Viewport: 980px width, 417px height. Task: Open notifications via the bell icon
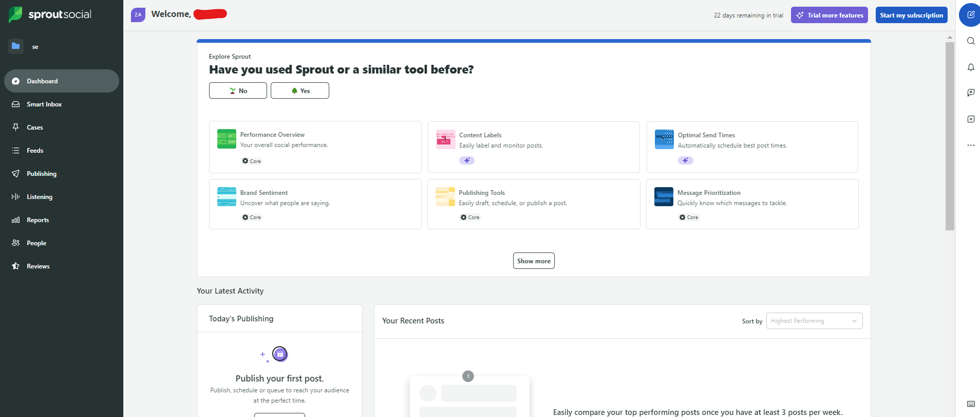(x=971, y=67)
